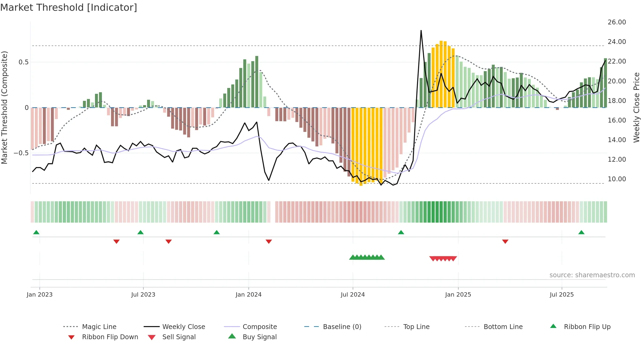Image resolution: width=644 pixels, height=362 pixels.
Task: Toggle the Ribbon Flip Up legend entry
Action: click(x=580, y=327)
